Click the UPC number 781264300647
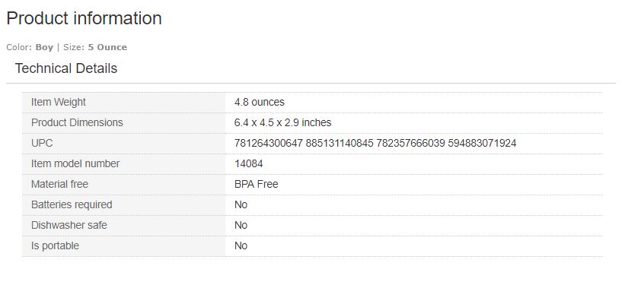 [x=268, y=143]
